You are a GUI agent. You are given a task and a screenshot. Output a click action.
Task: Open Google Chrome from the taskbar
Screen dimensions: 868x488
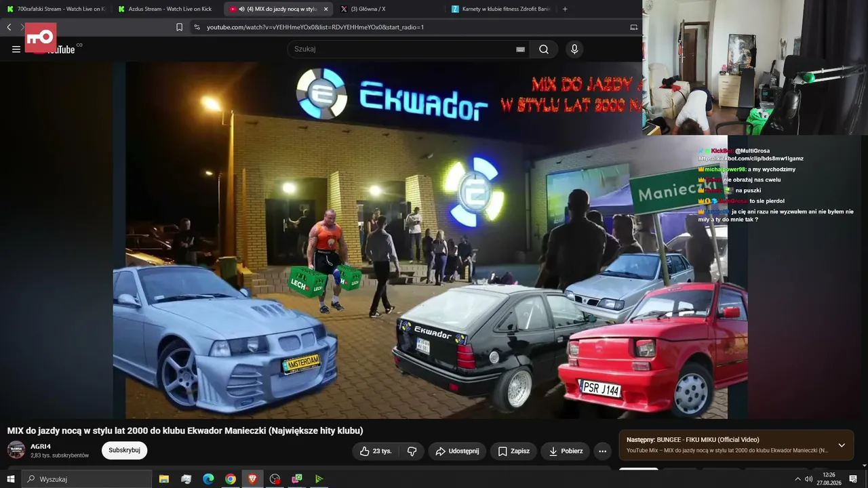tap(231, 479)
